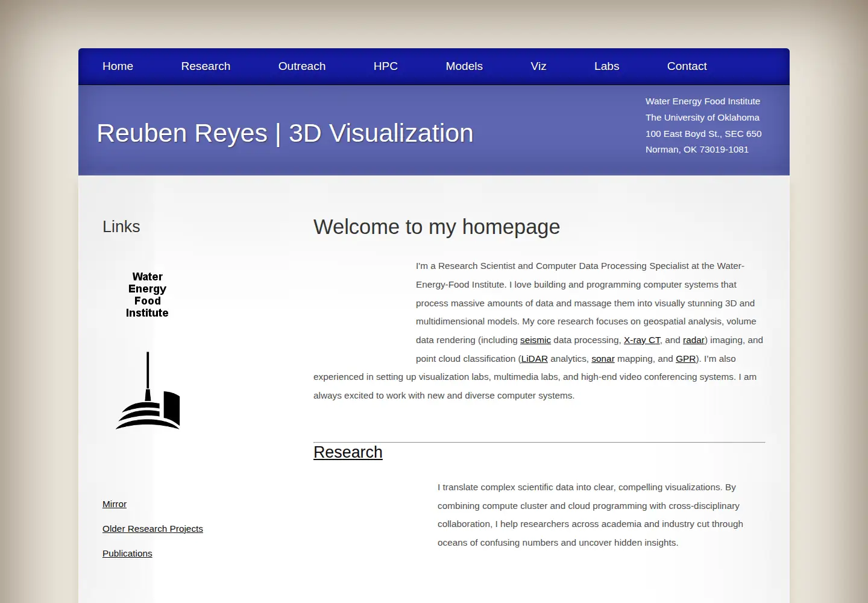Follow the X-ray CT link
This screenshot has height=603, width=868.
(x=642, y=340)
